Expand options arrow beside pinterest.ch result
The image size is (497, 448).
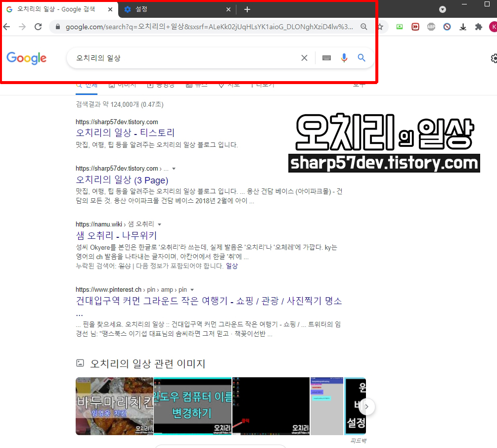[x=192, y=290]
